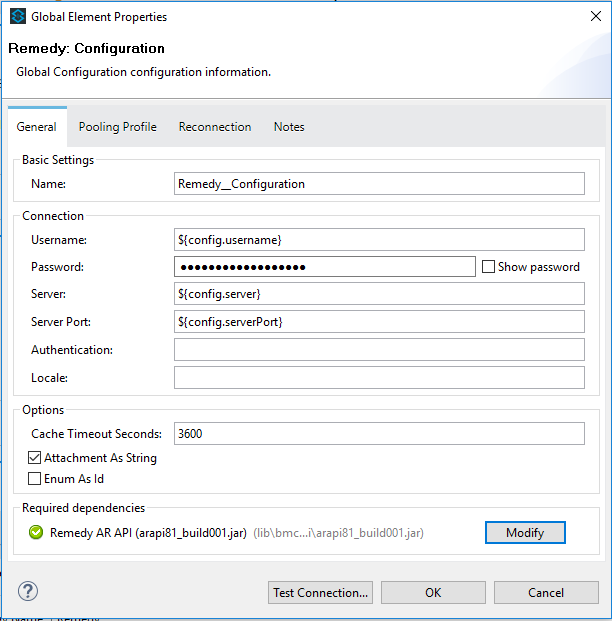Click the Server Port field
Viewport: 612px width, 621px height.
(379, 322)
